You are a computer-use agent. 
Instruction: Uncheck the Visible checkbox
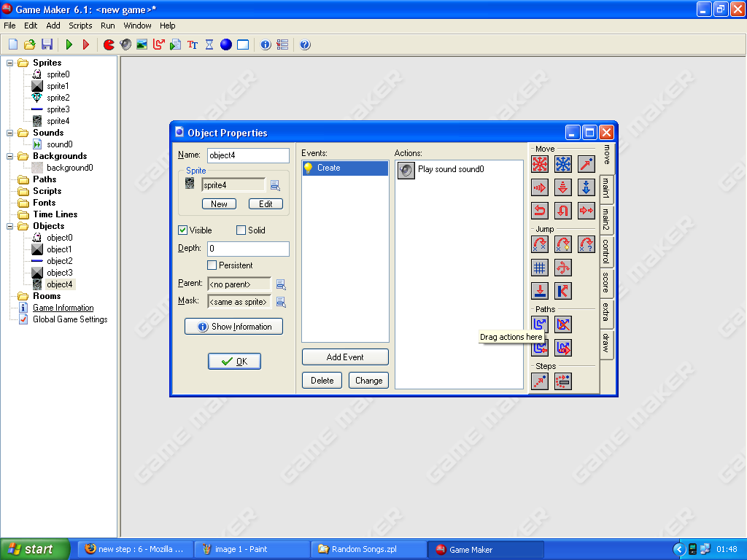(182, 230)
